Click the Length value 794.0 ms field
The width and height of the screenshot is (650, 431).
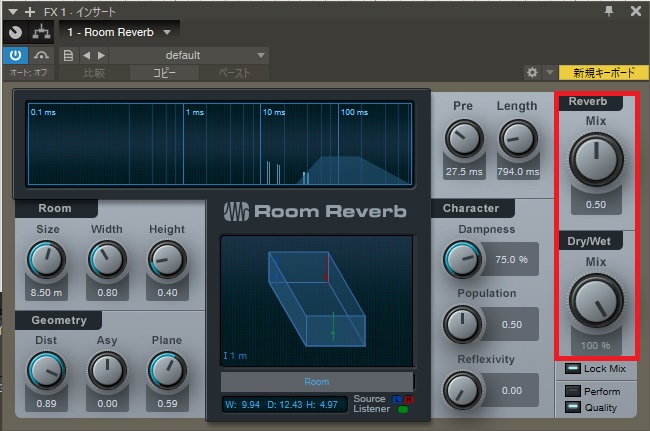[x=518, y=172]
